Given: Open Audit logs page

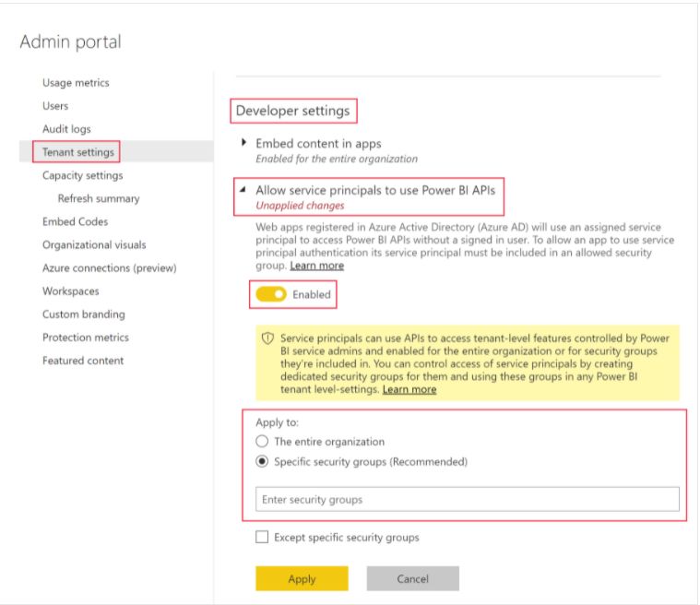Looking at the screenshot, I should point(66,129).
